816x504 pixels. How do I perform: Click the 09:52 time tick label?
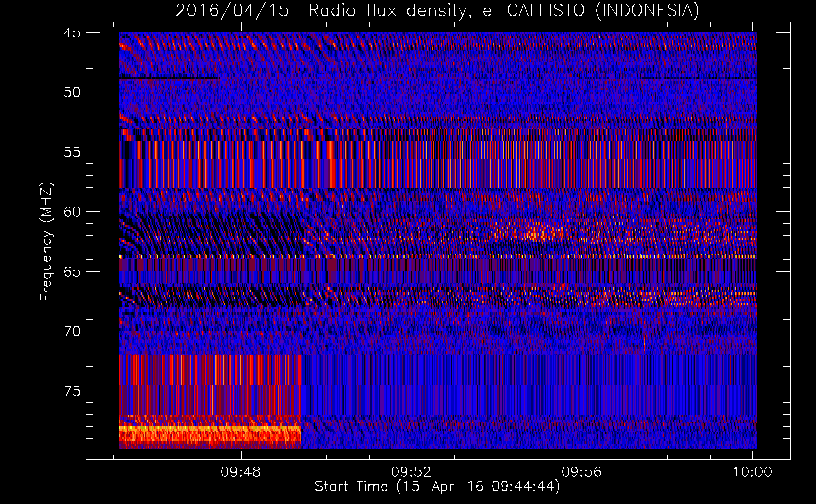[x=412, y=472]
